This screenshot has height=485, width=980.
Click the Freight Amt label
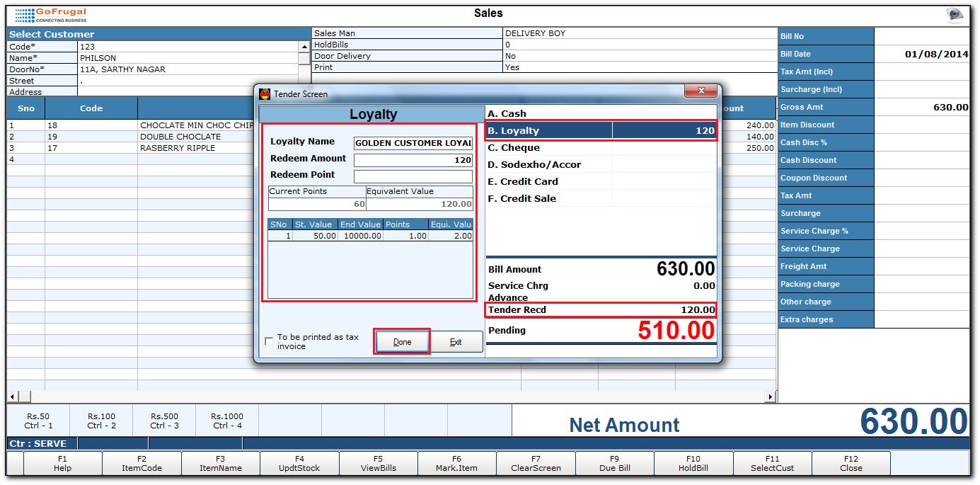[826, 266]
